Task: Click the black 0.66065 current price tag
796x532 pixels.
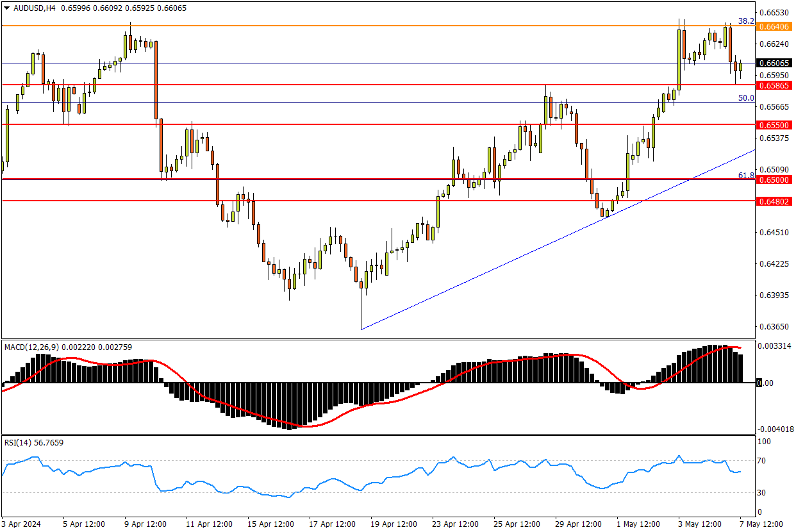Action: click(775, 63)
